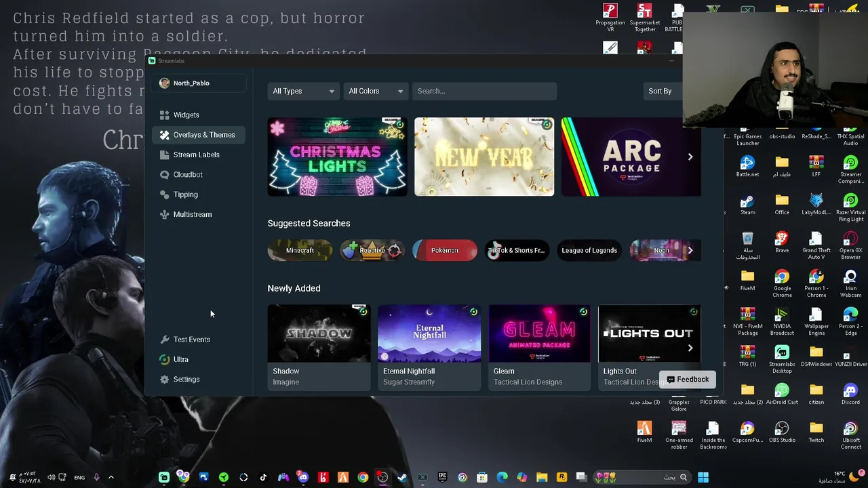Open the New Year featured banner
Screen dimensions: 868x488
pos(484,157)
